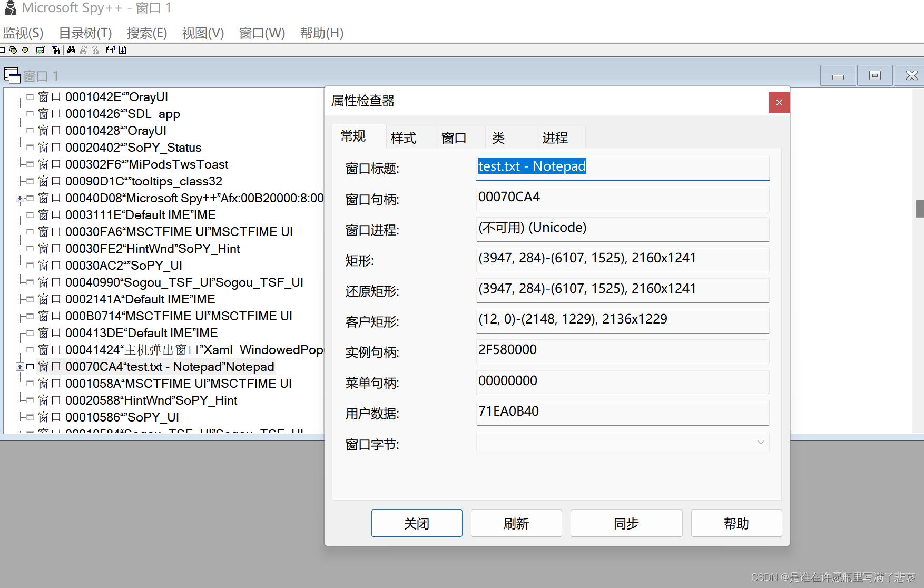Screen dimensions: 924x588
Task: Switch to the 样式 tab
Action: [x=410, y=138]
